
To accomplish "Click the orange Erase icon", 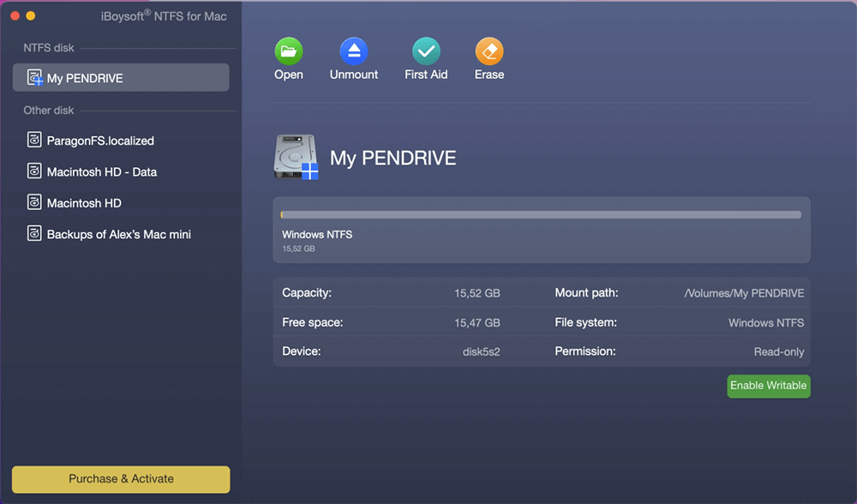I will click(x=489, y=51).
